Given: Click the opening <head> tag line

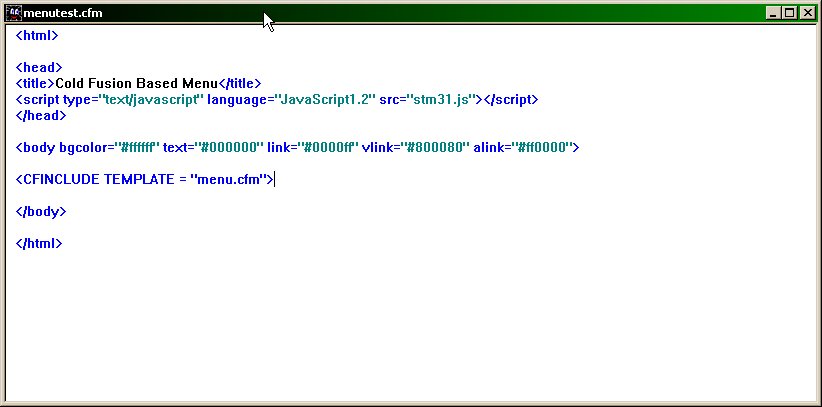Looking at the screenshot, I should click(39, 68).
